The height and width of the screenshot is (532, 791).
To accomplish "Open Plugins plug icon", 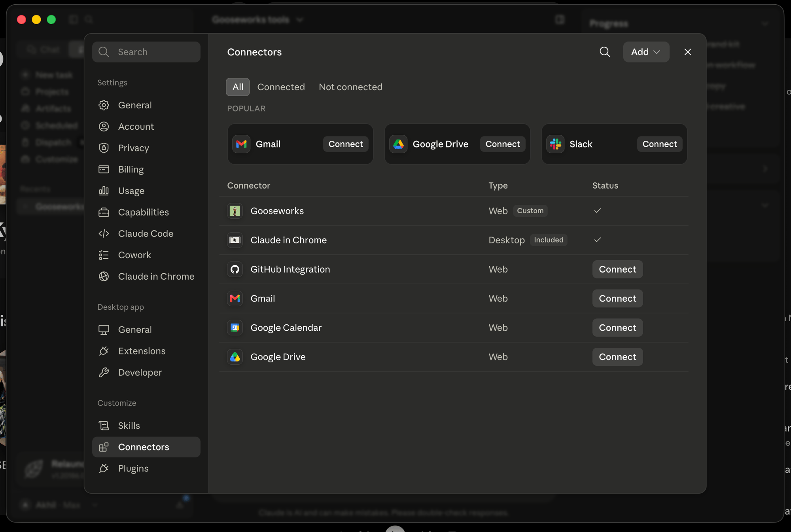I will [x=104, y=468].
